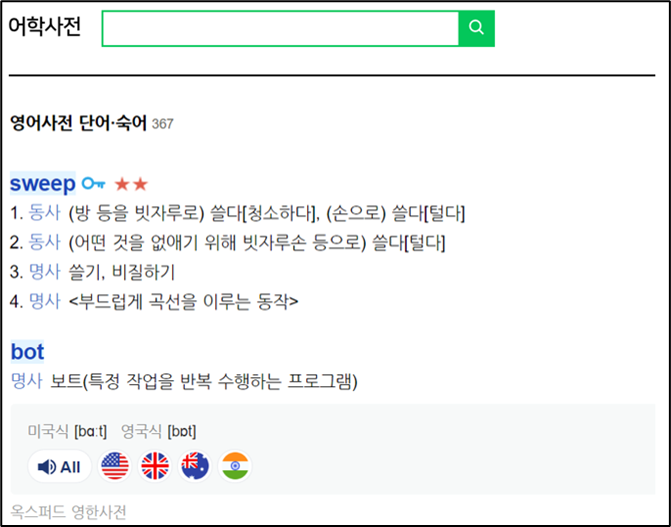Viewport: 671px width, 527px height.
Task: Click the green search magnifier button
Action: click(476, 28)
